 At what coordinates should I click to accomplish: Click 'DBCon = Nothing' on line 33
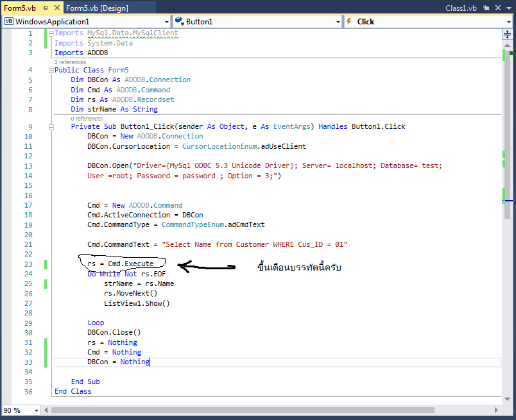click(119, 362)
